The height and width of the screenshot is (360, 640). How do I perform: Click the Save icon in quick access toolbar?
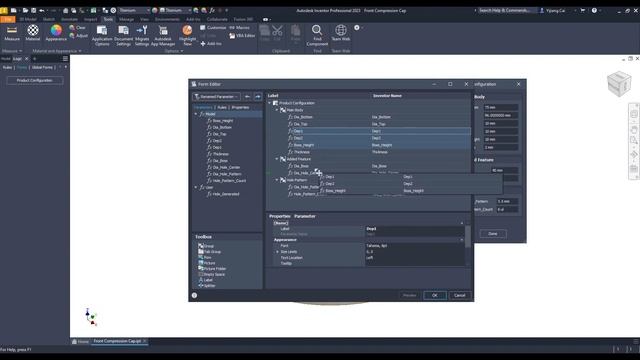[33, 10]
